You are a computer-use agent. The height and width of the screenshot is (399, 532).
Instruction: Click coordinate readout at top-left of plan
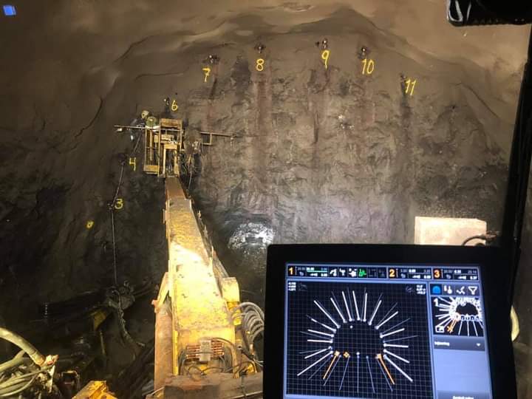[294, 287]
